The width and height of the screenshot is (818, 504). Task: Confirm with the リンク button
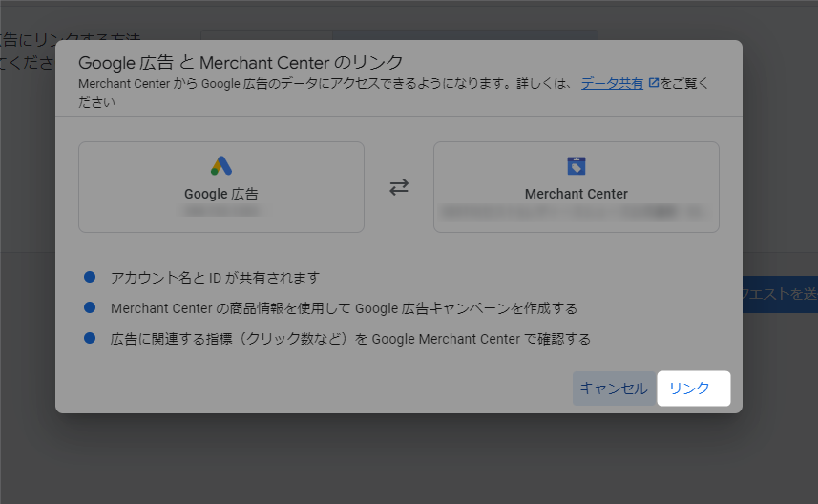(x=693, y=388)
